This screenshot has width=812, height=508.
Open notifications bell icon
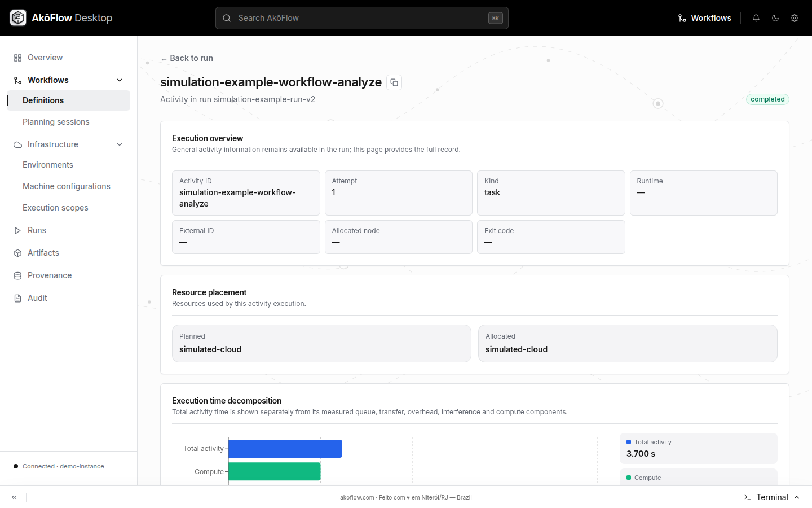tap(756, 18)
